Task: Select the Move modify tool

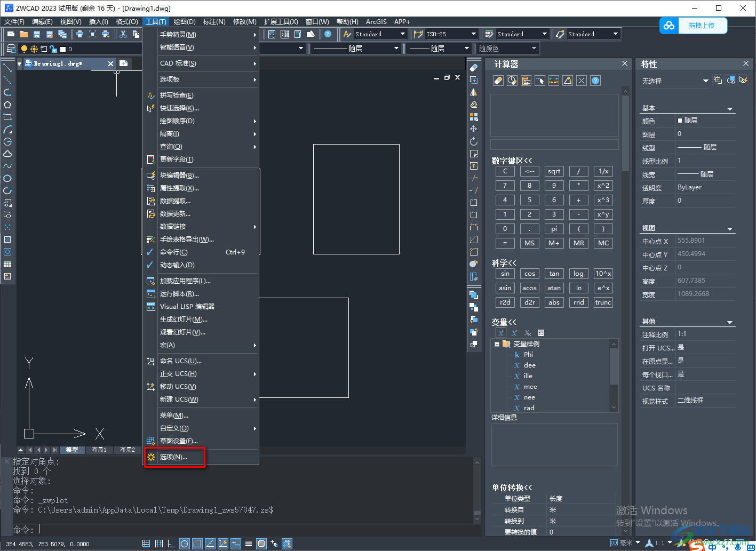Action: pyautogui.click(x=474, y=129)
